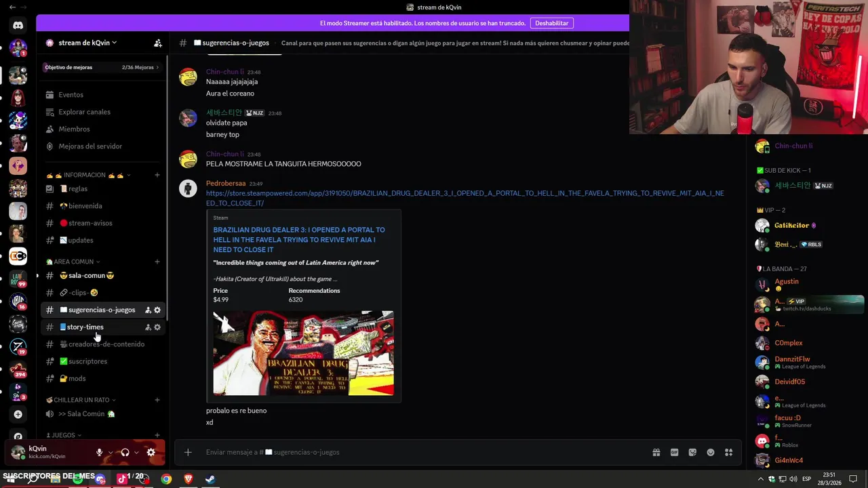Open Steam store URL link in chat
The width and height of the screenshot is (868, 488).
coord(465,198)
